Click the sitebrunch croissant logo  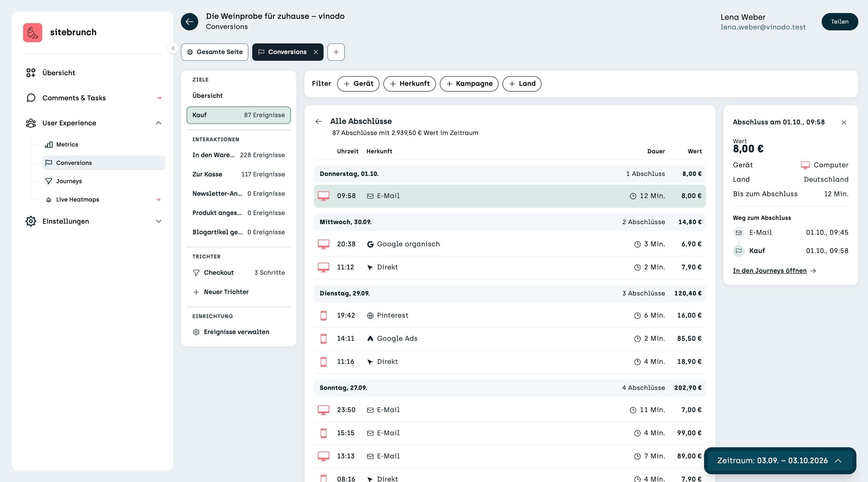[33, 33]
